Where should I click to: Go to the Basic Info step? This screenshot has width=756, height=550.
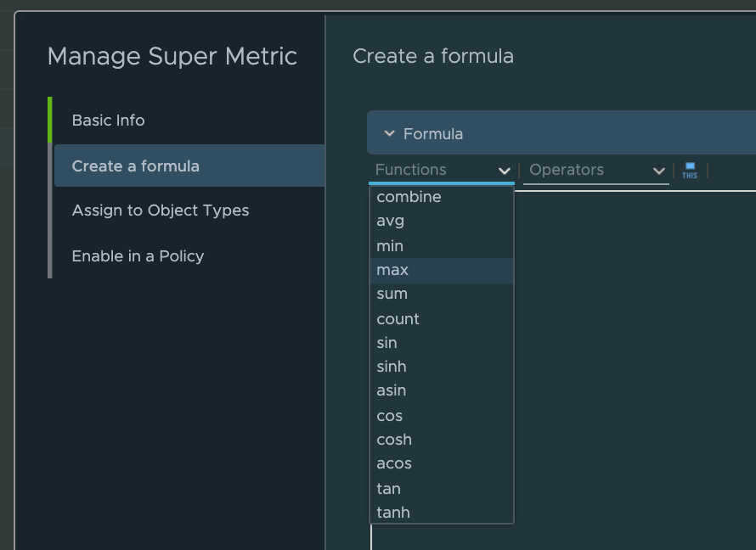[x=108, y=120]
